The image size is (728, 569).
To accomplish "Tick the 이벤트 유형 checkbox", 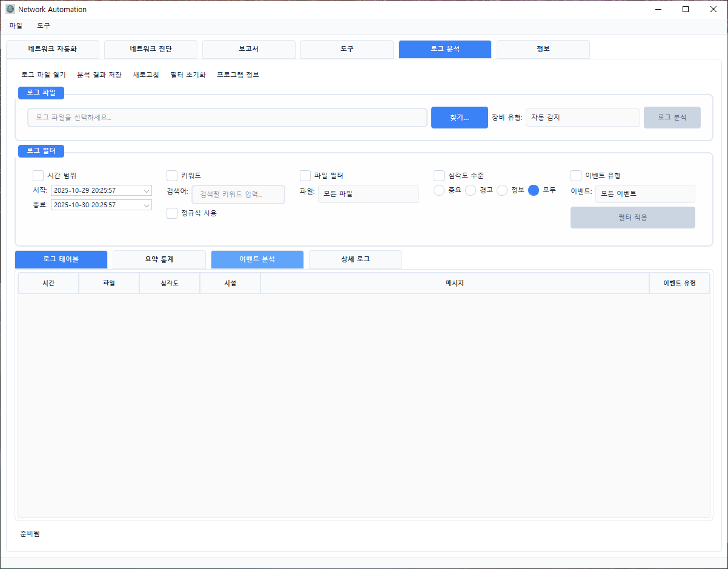I will click(576, 176).
